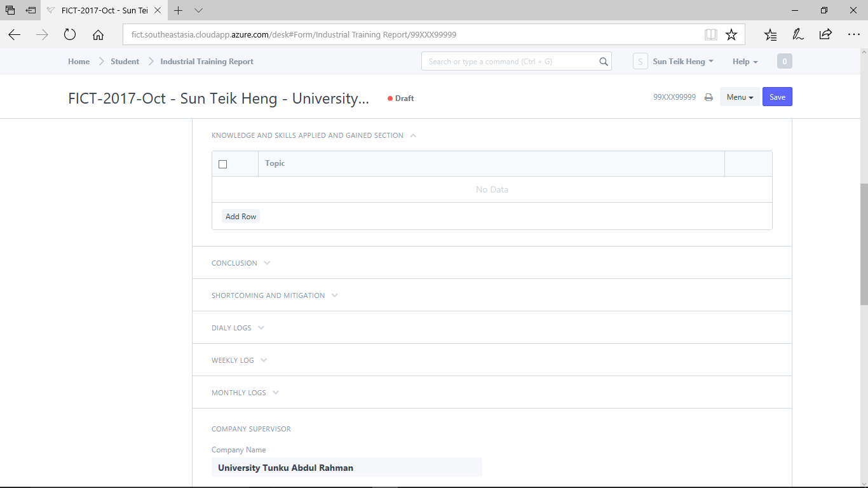Collapse the Knowledge and Skills Applied section
Viewport: 868px width, 488px height.
click(x=314, y=135)
